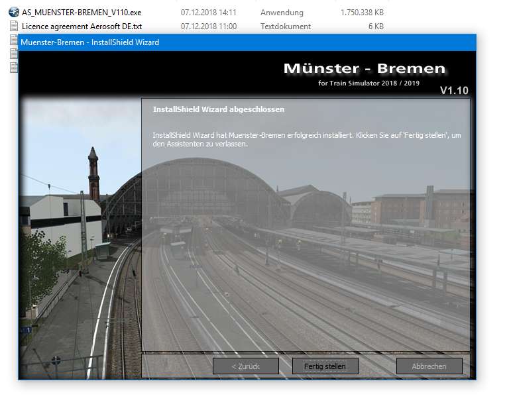511x420 pixels.
Task: Click the 'V1.10' version label
Action: (x=454, y=90)
